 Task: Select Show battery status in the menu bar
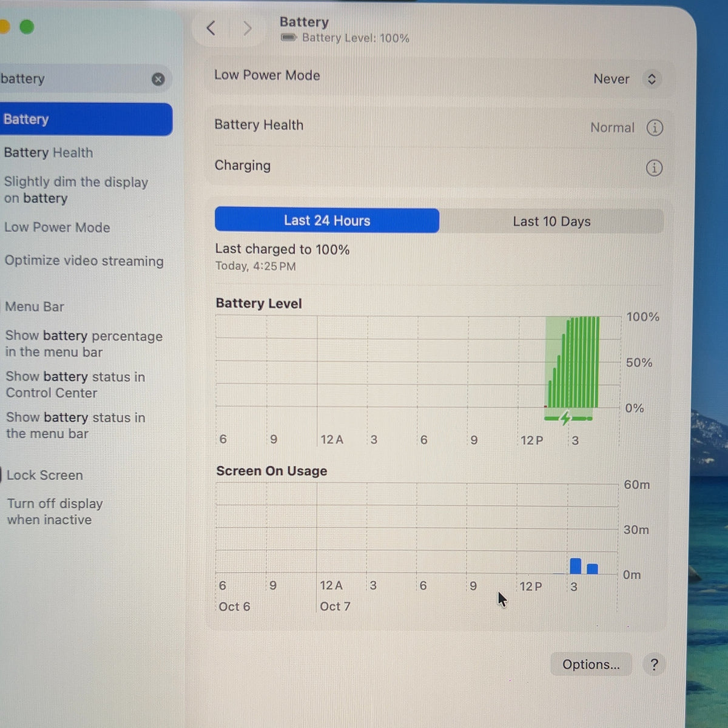76,425
